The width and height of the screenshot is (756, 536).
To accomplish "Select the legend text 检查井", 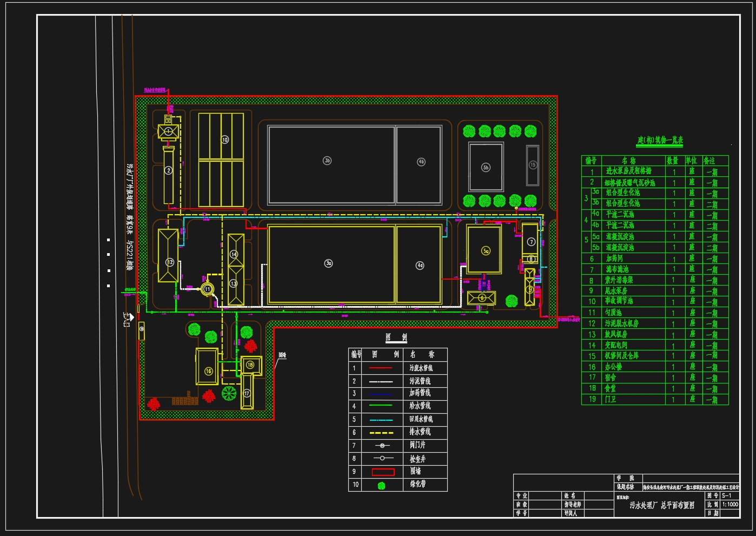I will click(x=417, y=458).
